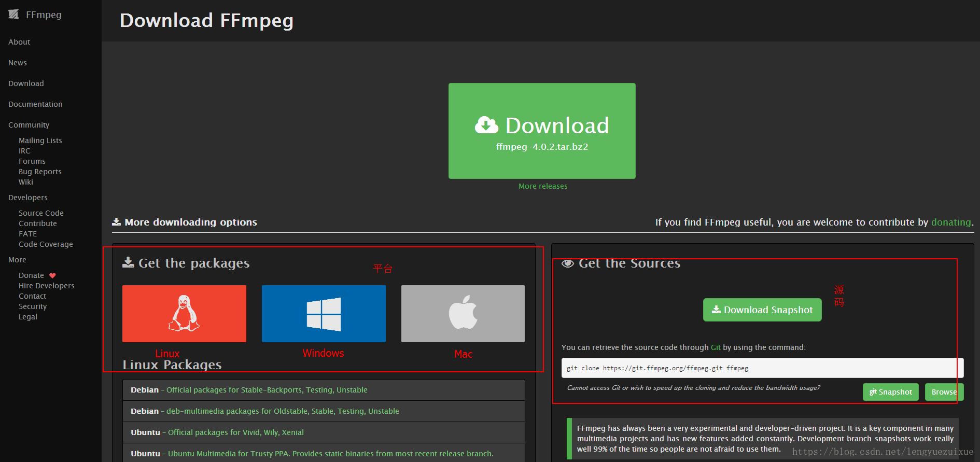The height and width of the screenshot is (462, 980).
Task: Click the donating link
Action: pos(951,222)
